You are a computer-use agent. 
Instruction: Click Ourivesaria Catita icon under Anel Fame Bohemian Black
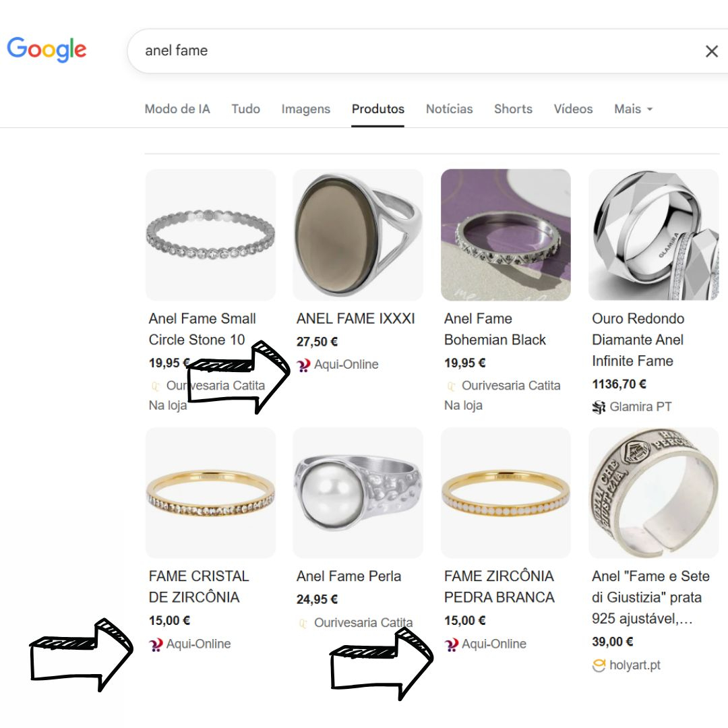452,386
